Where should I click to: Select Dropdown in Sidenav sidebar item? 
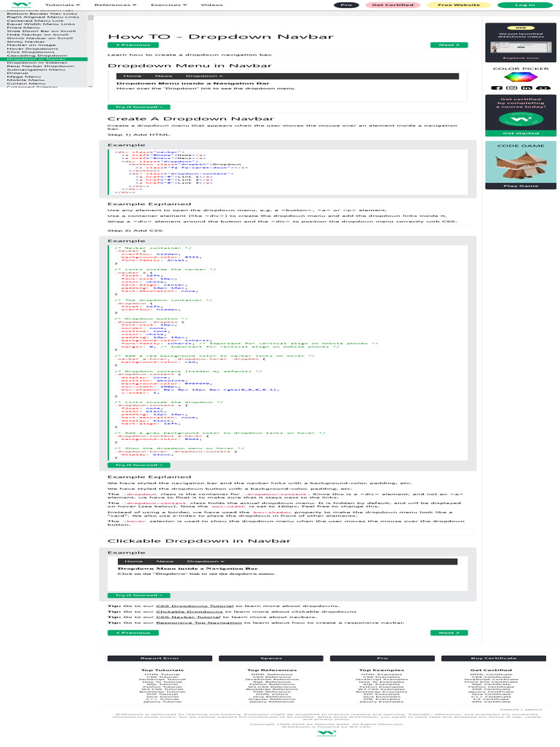tap(37, 63)
